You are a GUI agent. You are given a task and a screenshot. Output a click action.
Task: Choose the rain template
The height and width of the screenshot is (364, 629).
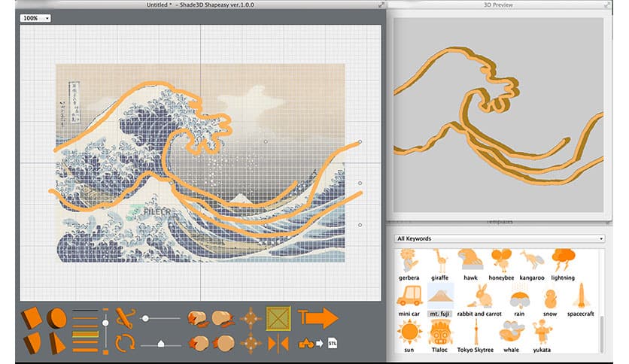tap(519, 301)
